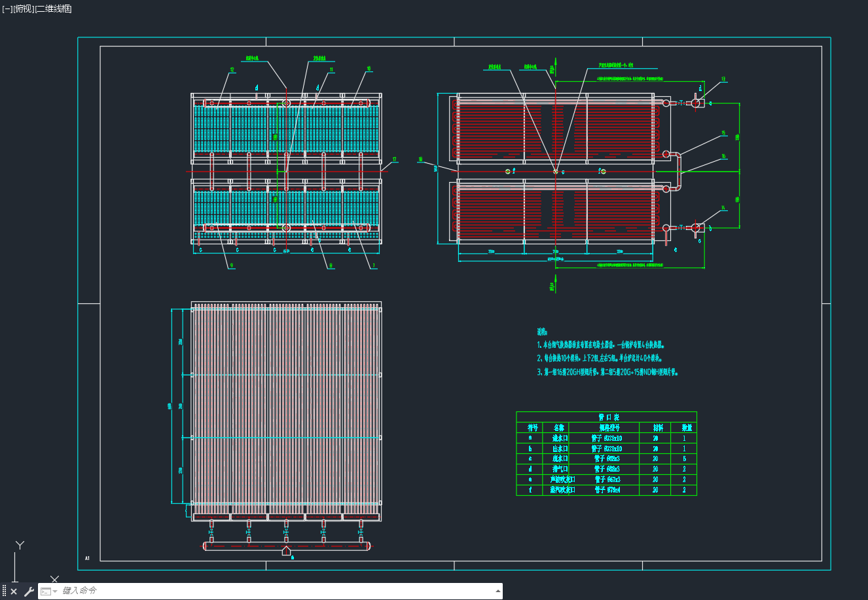Open the [-] viewport controls menu
This screenshot has width=868, height=600.
coord(7,9)
